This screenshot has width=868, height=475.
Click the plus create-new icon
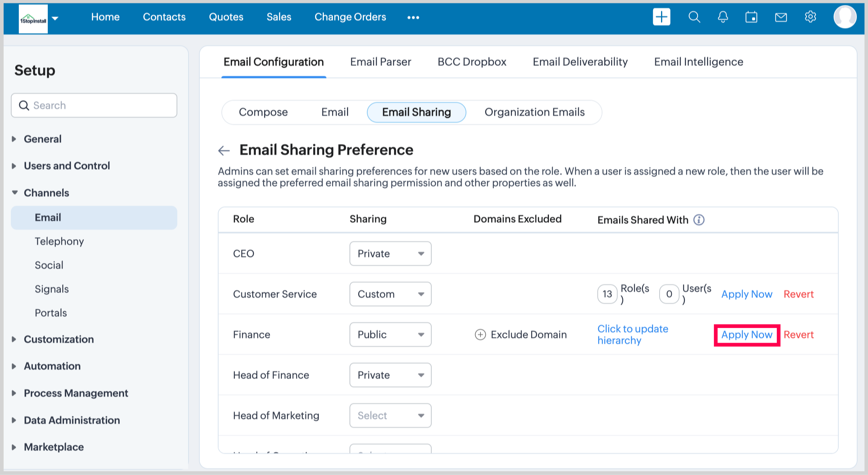point(661,17)
